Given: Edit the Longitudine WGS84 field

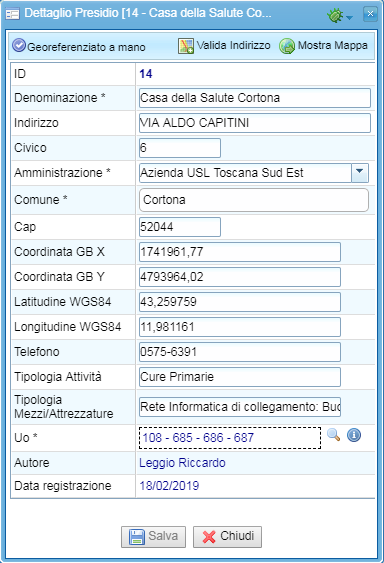Looking at the screenshot, I should (240, 327).
